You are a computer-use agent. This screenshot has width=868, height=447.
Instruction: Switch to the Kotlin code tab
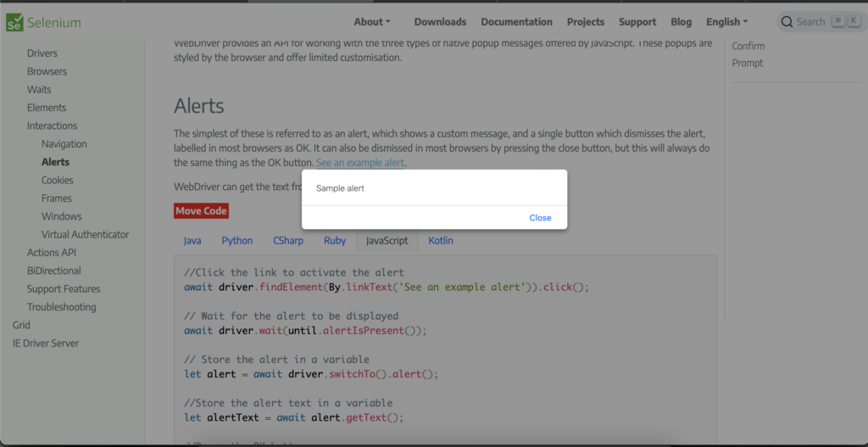441,240
